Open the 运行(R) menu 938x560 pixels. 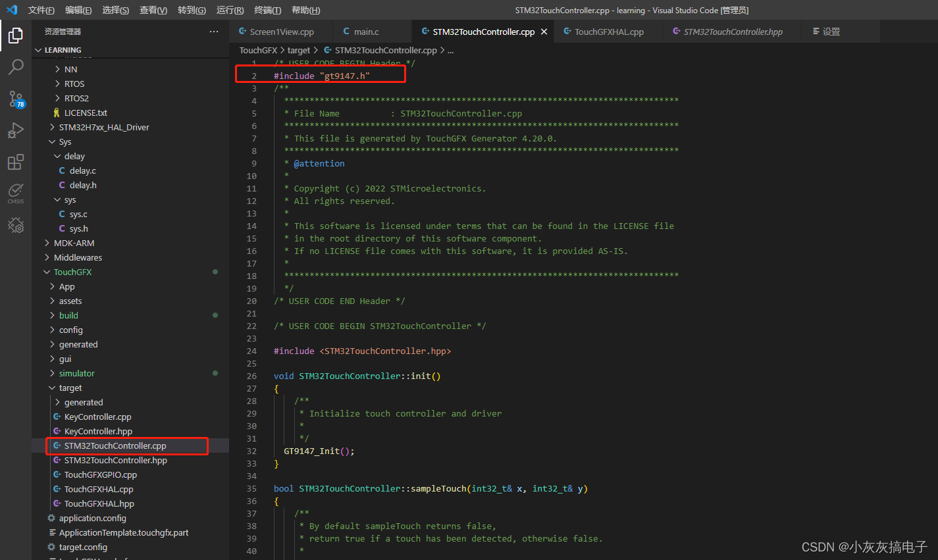tap(230, 10)
